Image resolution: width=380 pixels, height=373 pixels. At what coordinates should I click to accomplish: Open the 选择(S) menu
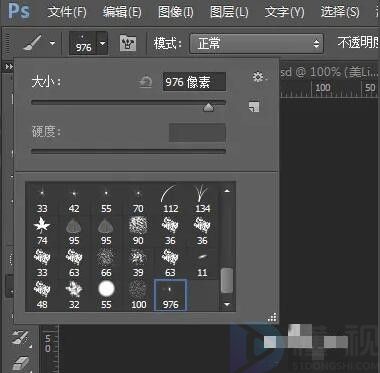[340, 12]
